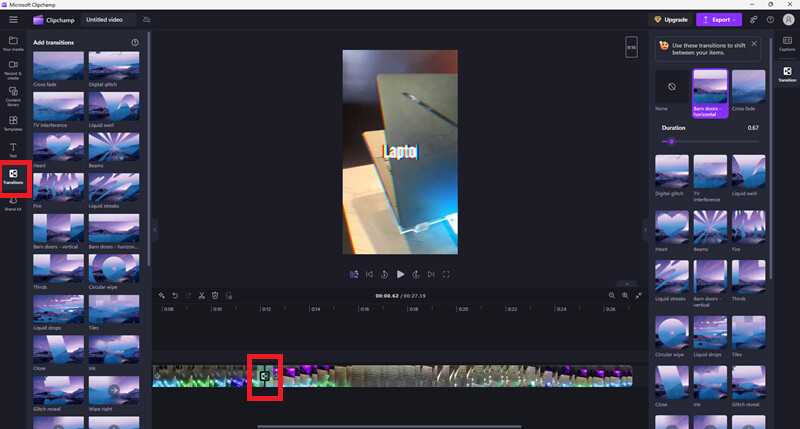
Task: Click the transition marker between clips
Action: pos(264,376)
